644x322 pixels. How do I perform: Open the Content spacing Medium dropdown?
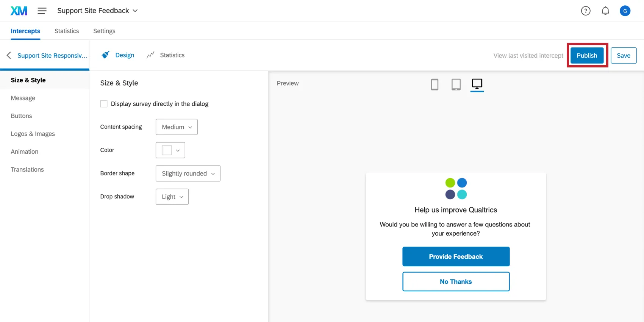coord(177,127)
